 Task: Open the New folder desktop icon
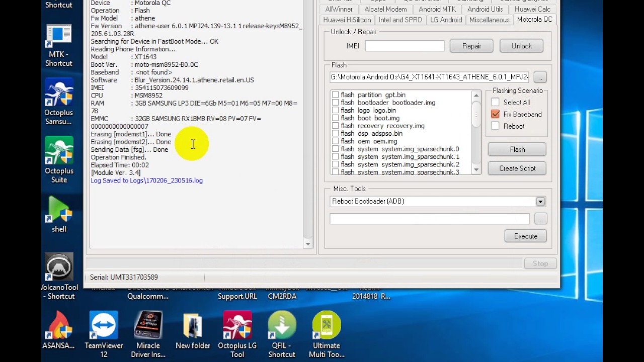(193, 330)
